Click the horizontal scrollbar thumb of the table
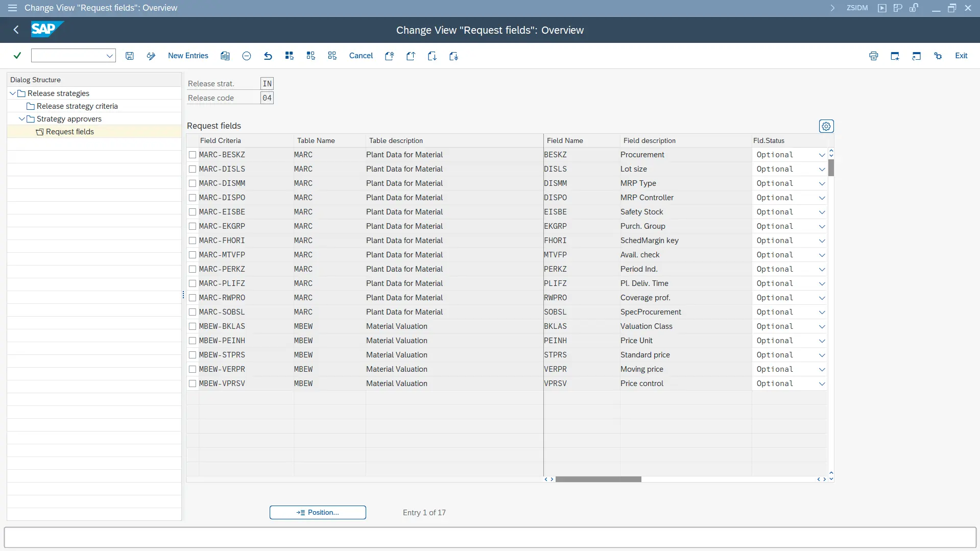This screenshot has height=551, width=980. (598, 480)
